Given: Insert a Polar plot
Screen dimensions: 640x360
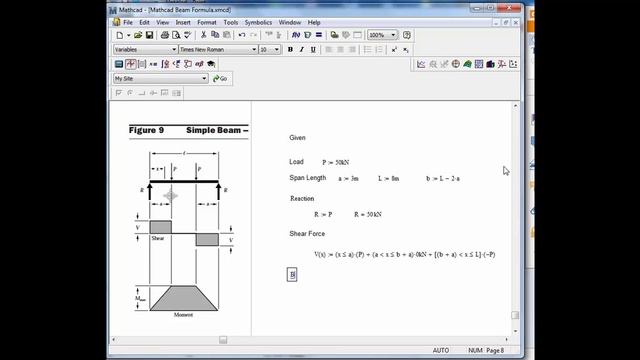Looking at the screenshot, I should click(x=456, y=64).
